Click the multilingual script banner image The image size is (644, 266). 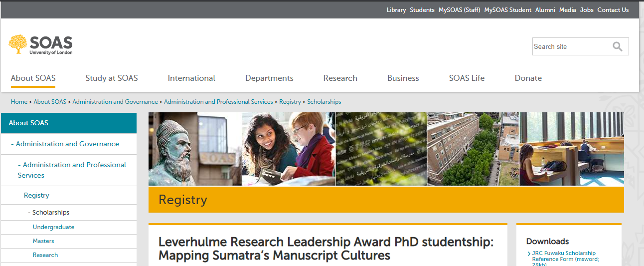coord(381,149)
